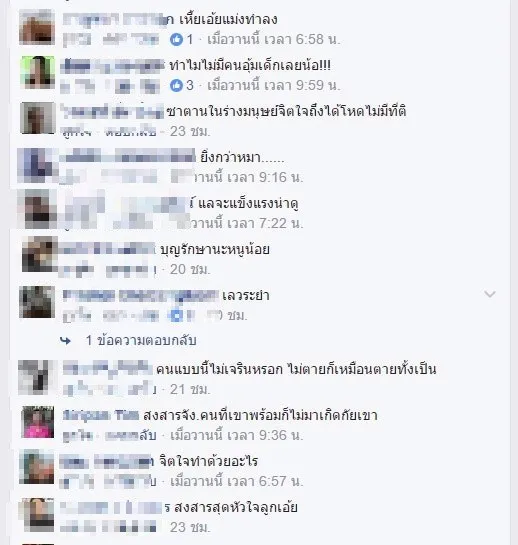This screenshot has height=545, width=518.
Task: Click commenter name before สงสารจัง comment
Action: click(x=101, y=415)
